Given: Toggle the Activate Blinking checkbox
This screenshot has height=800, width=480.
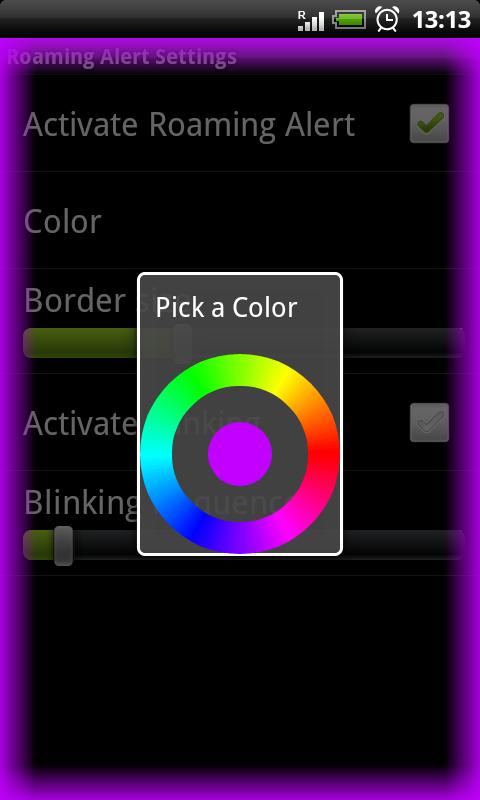Looking at the screenshot, I should 430,422.
